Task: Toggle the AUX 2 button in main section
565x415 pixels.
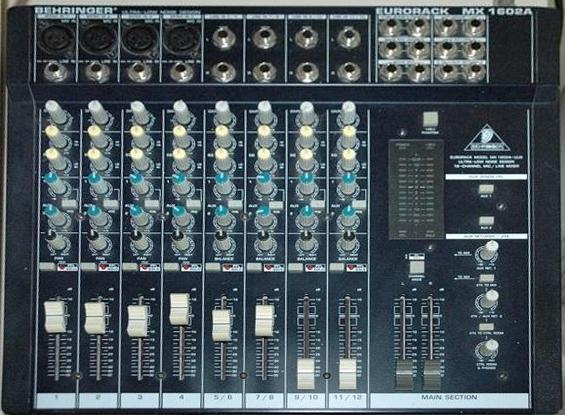Action: (x=486, y=220)
